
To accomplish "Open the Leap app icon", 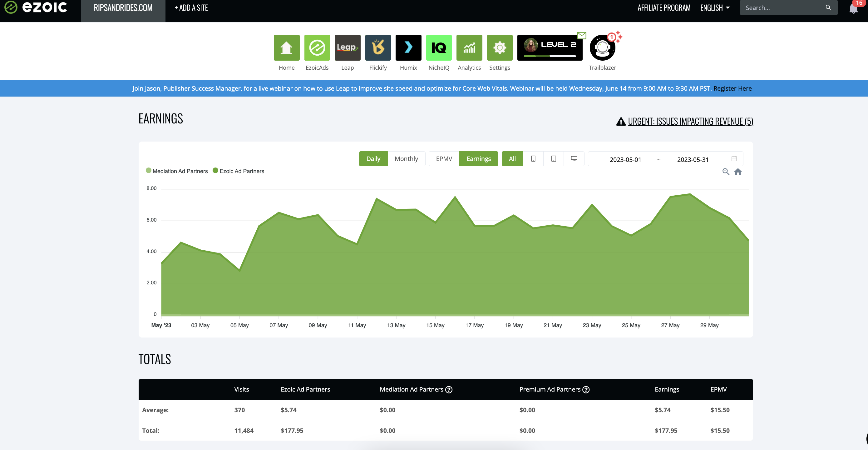I will [348, 47].
